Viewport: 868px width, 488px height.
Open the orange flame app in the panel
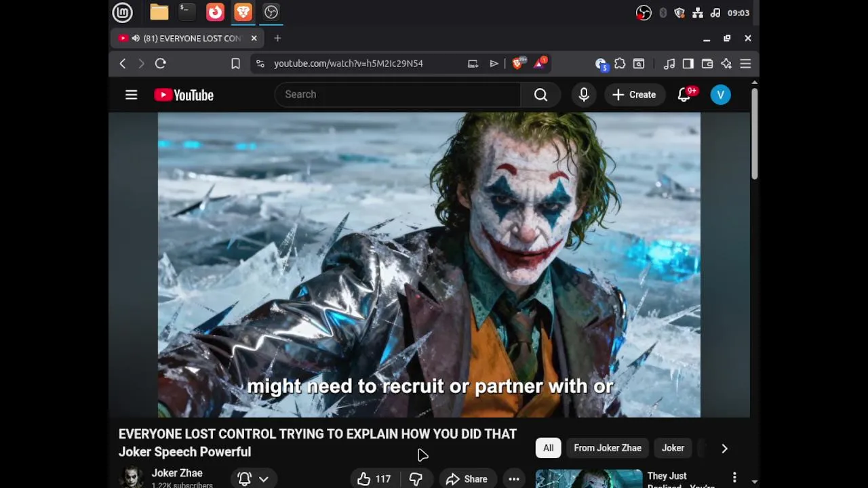[x=215, y=12]
